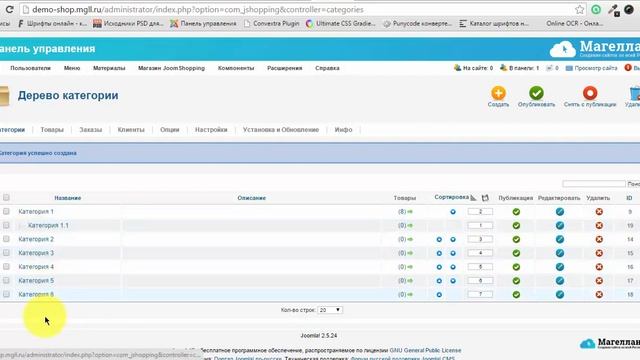Image resolution: width=640 pixels, height=360 pixels.
Task: Bookmark page with the star icon
Action: (580, 9)
